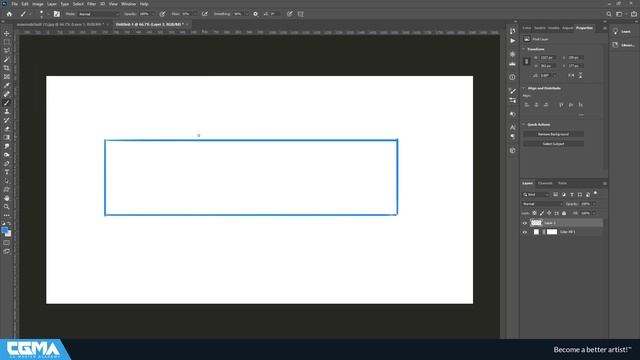Switch to the Swatches tab
The width and height of the screenshot is (640, 360).
[540, 28]
